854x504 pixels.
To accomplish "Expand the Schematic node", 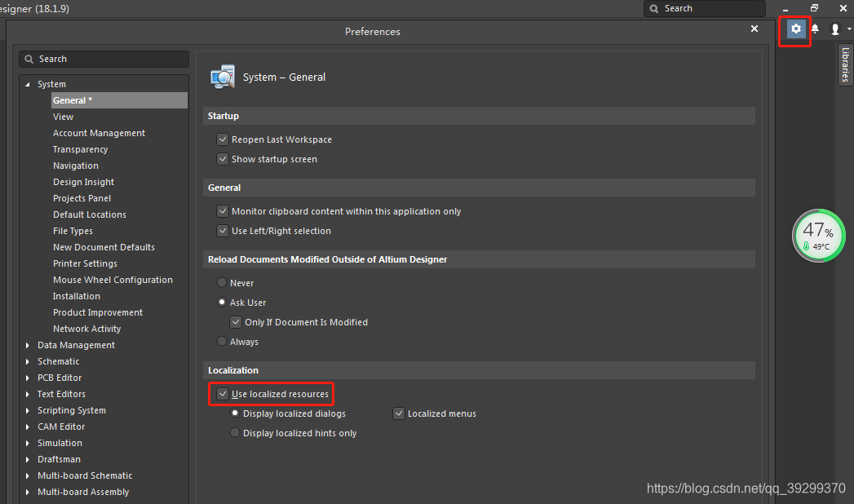I will pos(27,361).
